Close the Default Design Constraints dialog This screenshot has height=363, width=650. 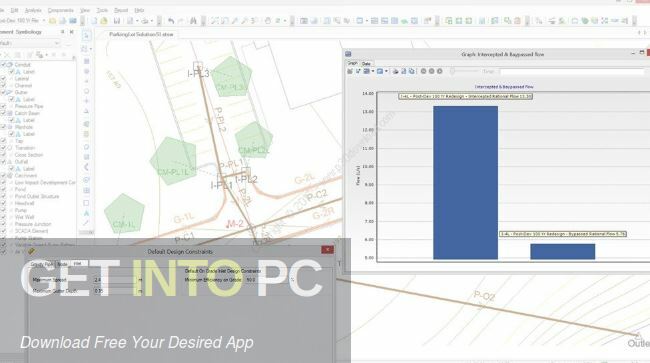(327, 250)
